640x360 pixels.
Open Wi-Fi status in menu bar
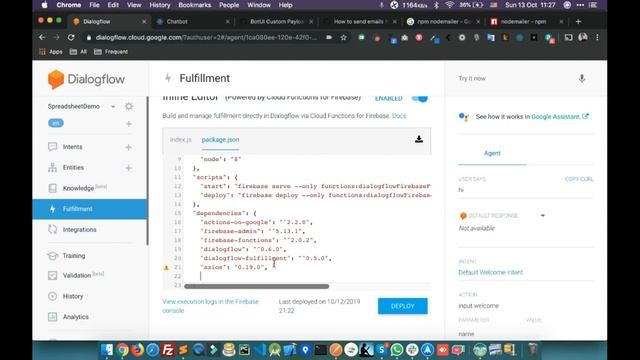point(450,5)
